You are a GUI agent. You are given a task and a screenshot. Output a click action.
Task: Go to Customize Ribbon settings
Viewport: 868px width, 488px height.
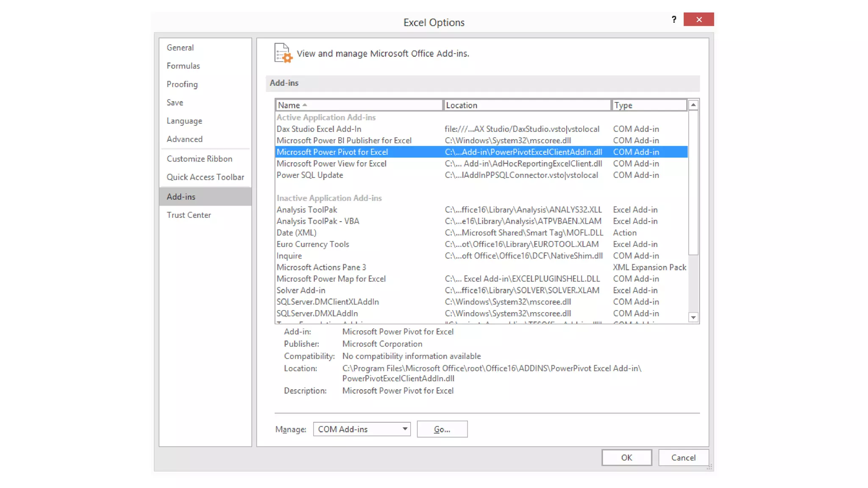[205, 158]
